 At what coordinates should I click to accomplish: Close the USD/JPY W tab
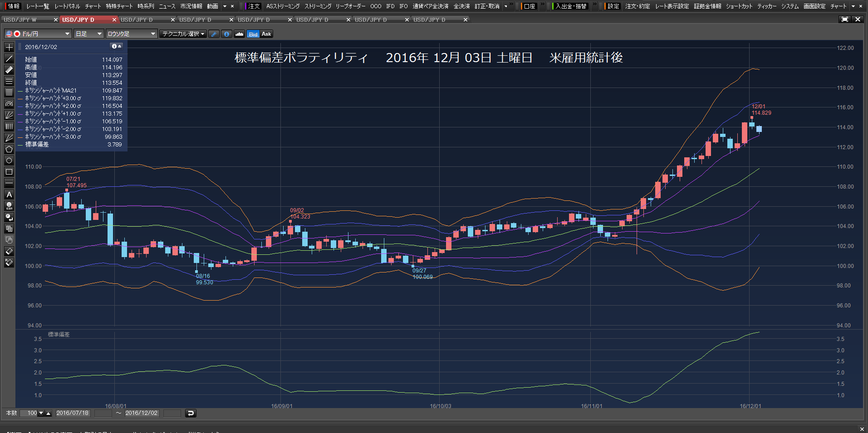(56, 20)
